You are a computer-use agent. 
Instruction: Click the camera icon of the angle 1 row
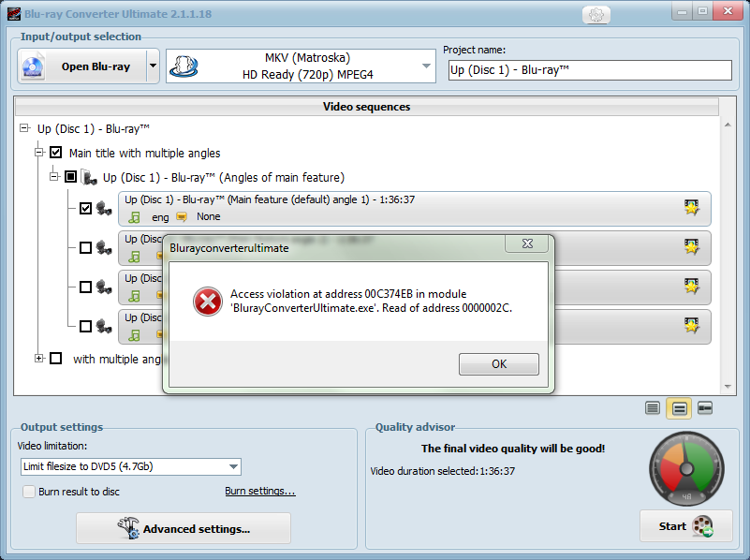(104, 209)
